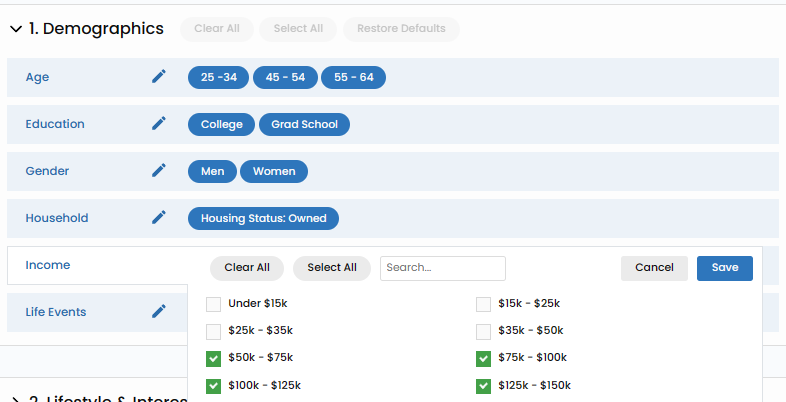This screenshot has width=786, height=402.
Task: Open Gender editor via pencil icon
Action: pos(159,171)
